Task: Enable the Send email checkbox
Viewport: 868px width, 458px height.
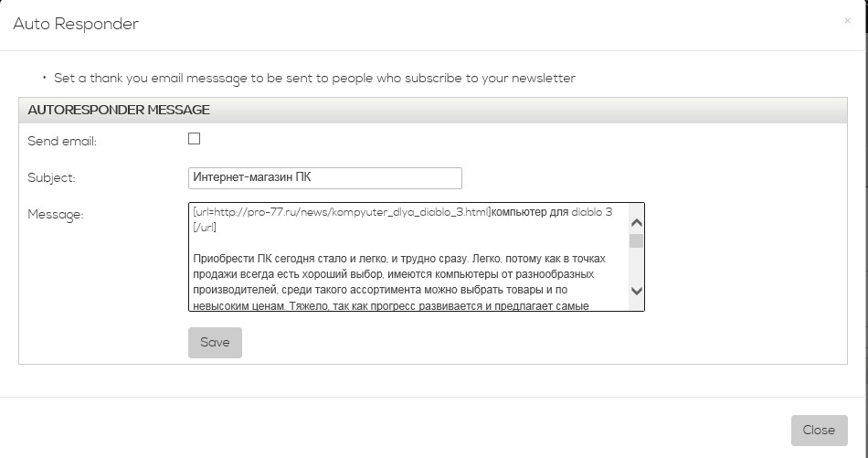Action: pyautogui.click(x=194, y=139)
